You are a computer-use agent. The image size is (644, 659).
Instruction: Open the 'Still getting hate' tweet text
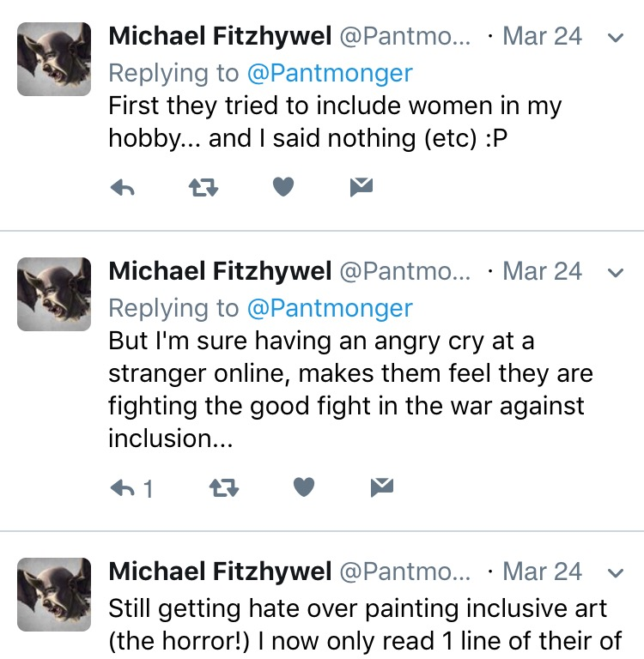click(x=357, y=625)
